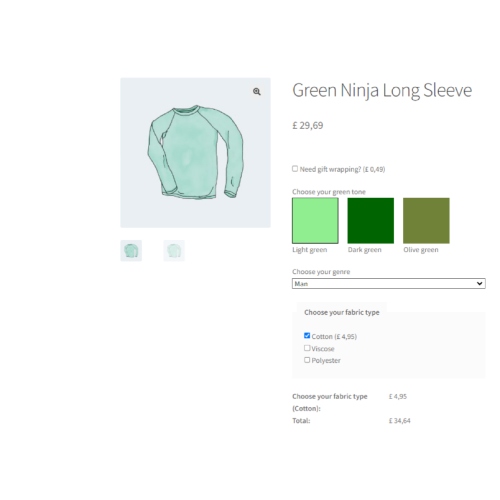Click the genre dropdown chevron arrow
Image resolution: width=500 pixels, height=500 pixels.
479,284
